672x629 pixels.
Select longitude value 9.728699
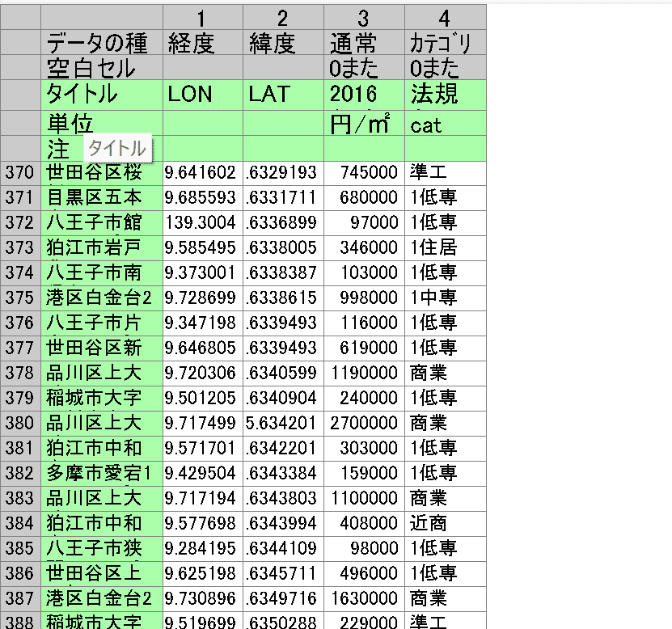(203, 298)
